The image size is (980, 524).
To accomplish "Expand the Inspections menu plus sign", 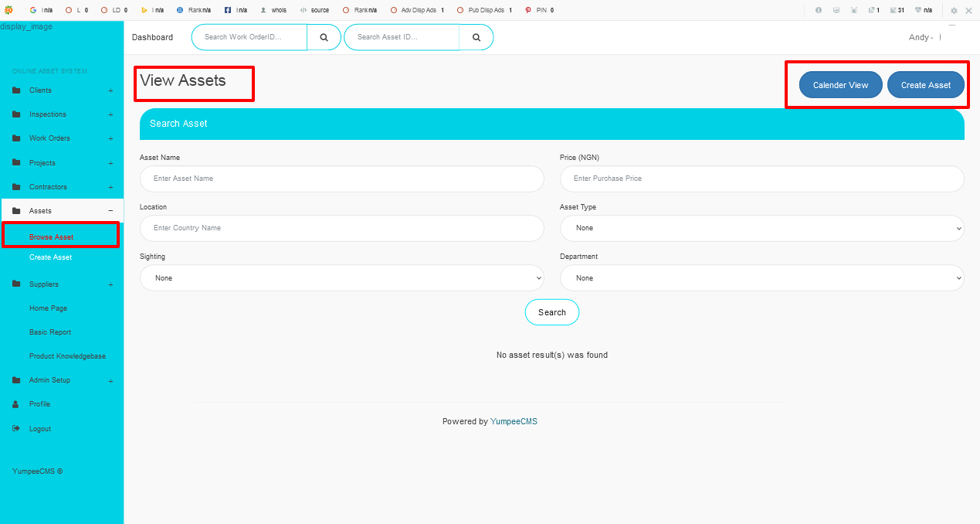I will point(110,114).
